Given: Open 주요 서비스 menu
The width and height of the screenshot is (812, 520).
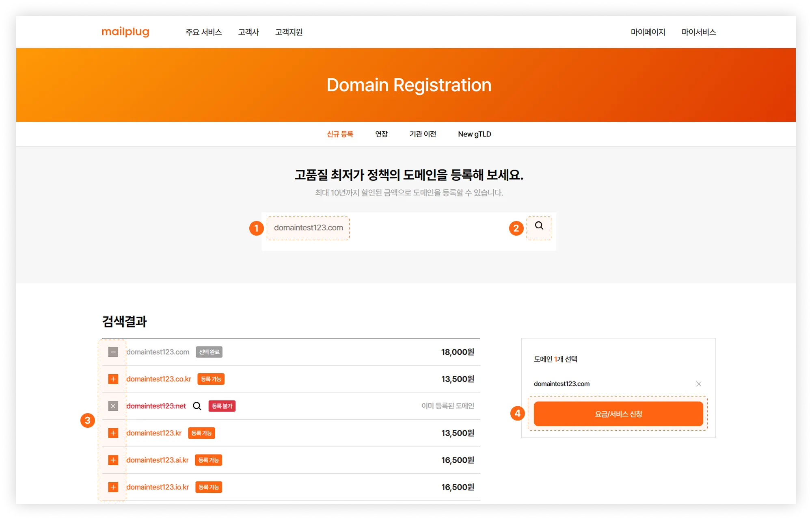Looking at the screenshot, I should 203,32.
